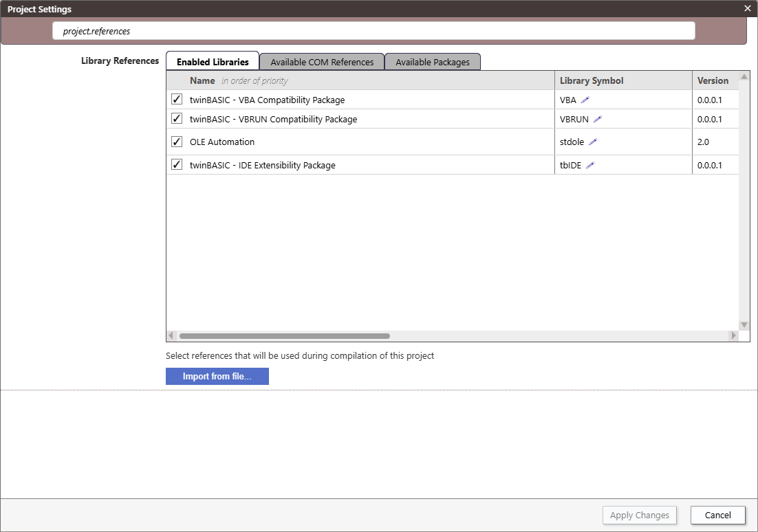Click the left arrow of the horizontal scrollbar
Viewport: 758px width, 532px height.
[x=171, y=335]
